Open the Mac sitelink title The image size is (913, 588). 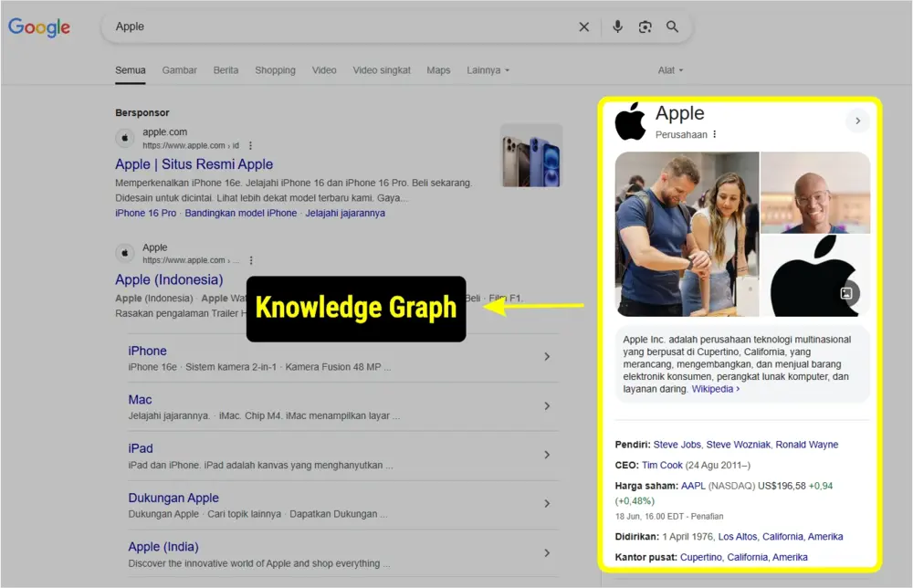pos(140,400)
